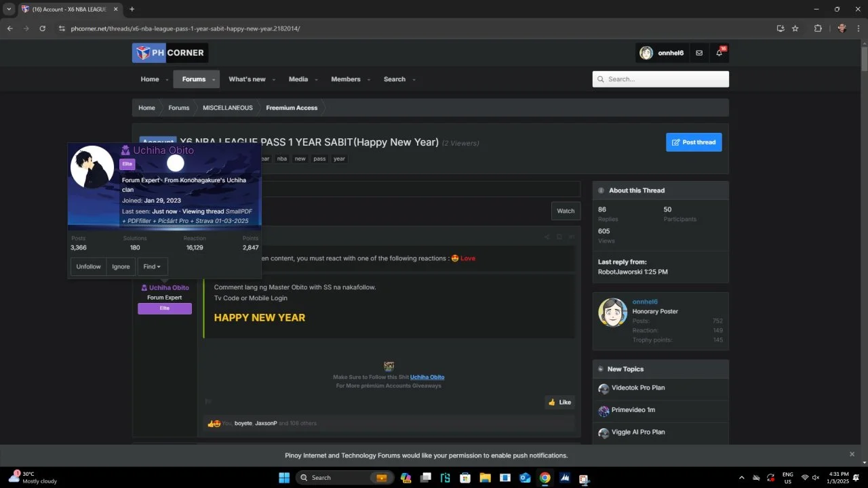Viewport: 868px width, 488px height.
Task: Expand the Find dropdown in profile card
Action: coord(152,266)
